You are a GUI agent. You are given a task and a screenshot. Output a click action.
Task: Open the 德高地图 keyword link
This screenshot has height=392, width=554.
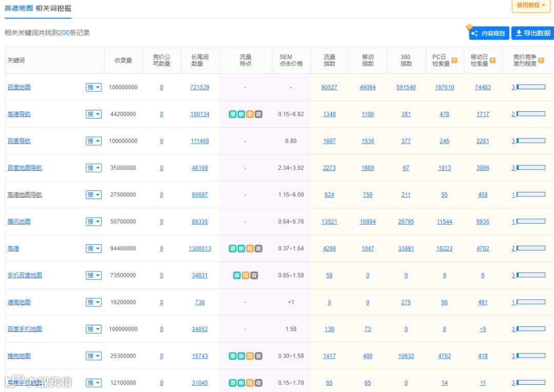point(19,302)
